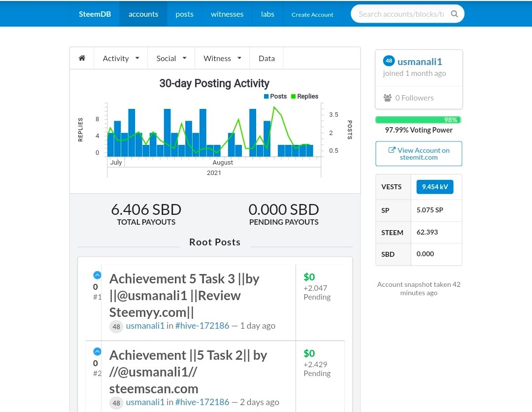
Task: Click the followers people icon
Action: [388, 98]
